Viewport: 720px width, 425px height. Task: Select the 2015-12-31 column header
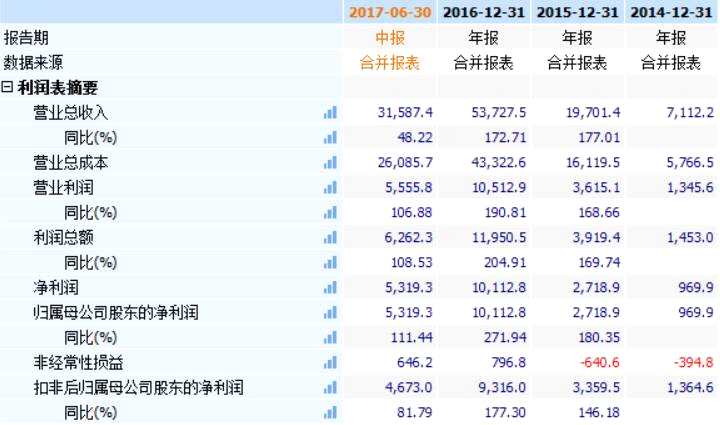tap(577, 12)
